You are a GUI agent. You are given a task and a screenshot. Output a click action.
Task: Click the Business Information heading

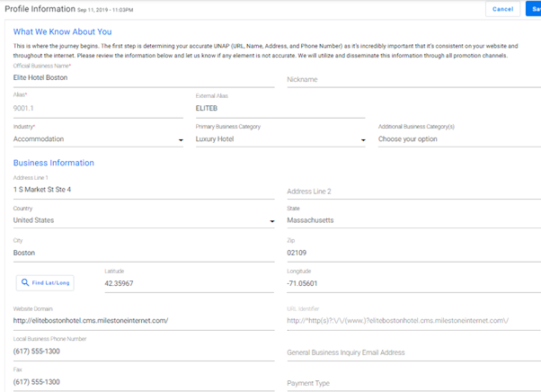[x=54, y=163]
